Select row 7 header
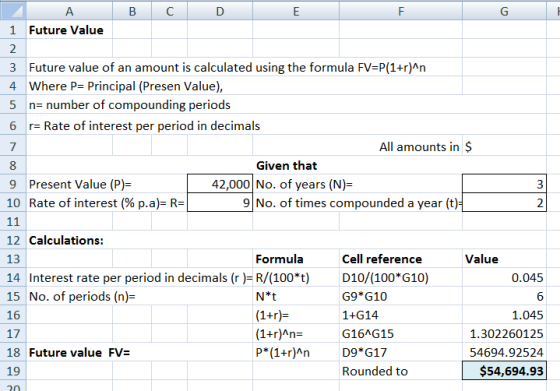 click(13, 146)
